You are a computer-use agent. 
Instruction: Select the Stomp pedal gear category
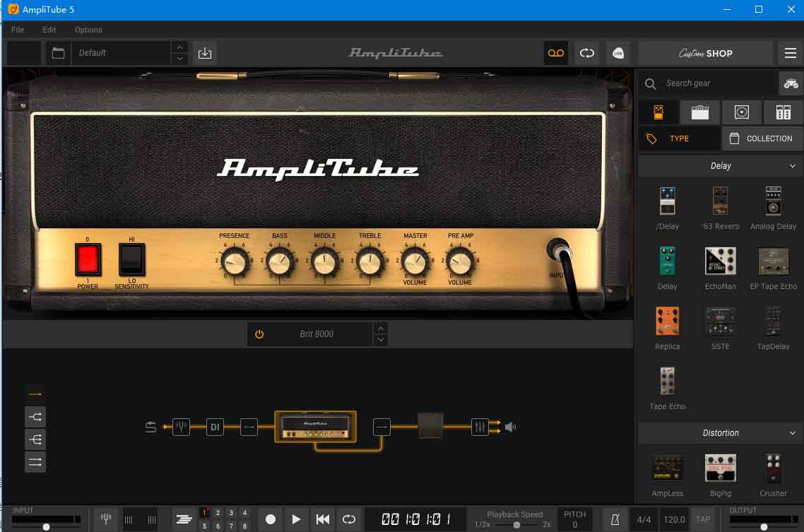pos(658,112)
